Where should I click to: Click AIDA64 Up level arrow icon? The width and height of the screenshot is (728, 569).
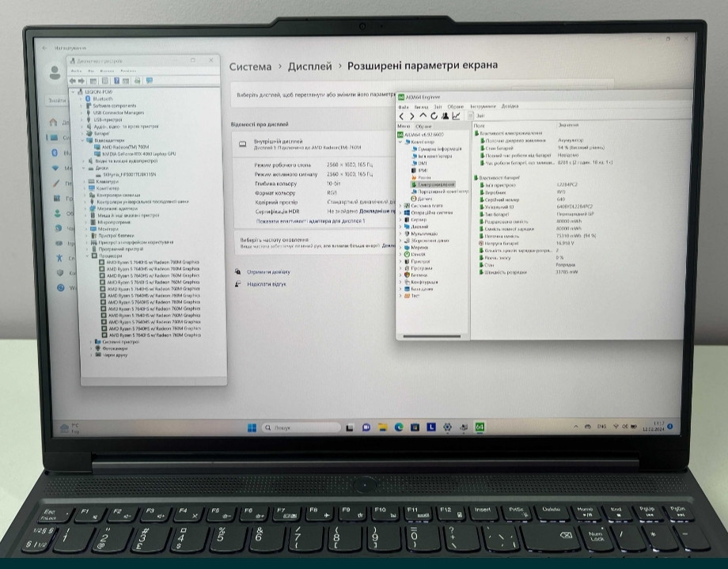[423, 116]
